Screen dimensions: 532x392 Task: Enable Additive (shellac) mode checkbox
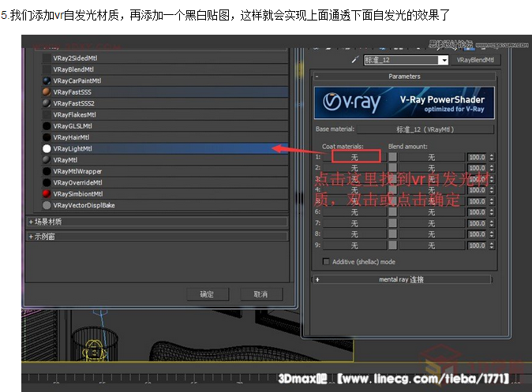326,261
